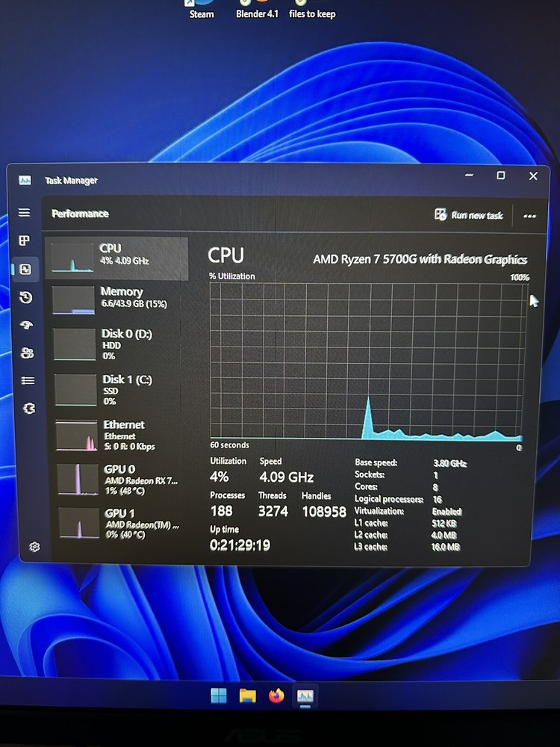
Task: Open the Details list icon in sidebar
Action: (28, 380)
